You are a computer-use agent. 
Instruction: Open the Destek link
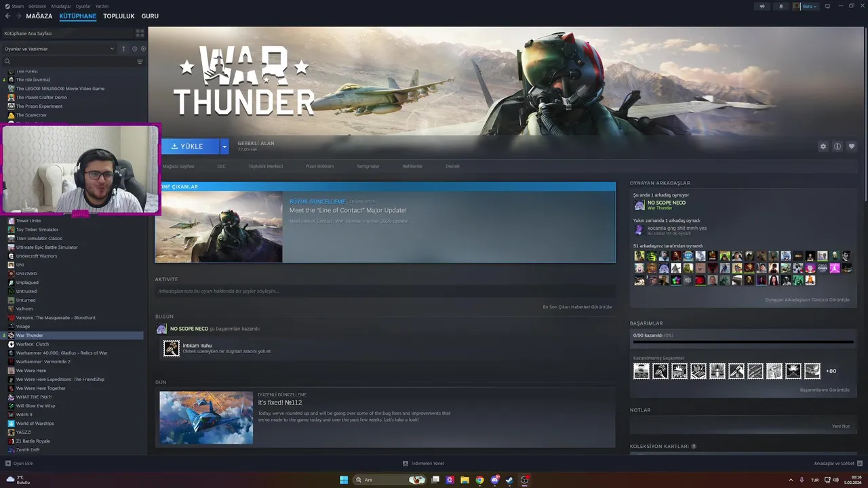pyautogui.click(x=452, y=166)
